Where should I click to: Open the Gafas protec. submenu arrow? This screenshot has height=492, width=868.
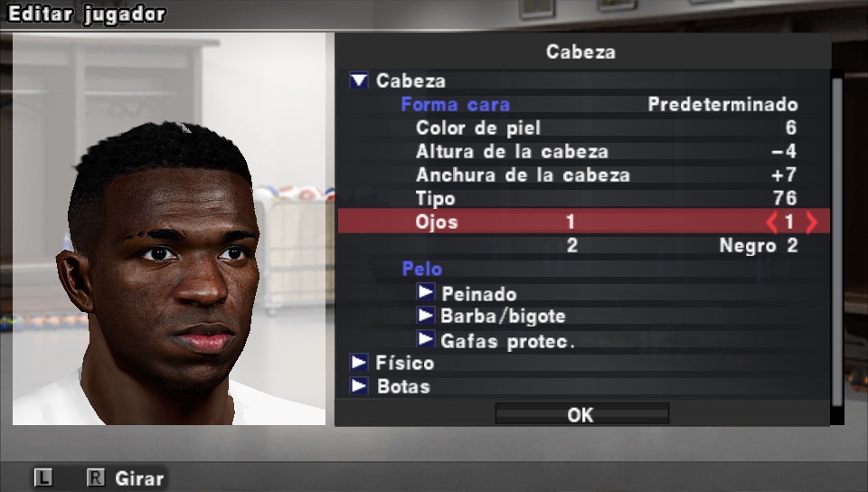pos(425,338)
